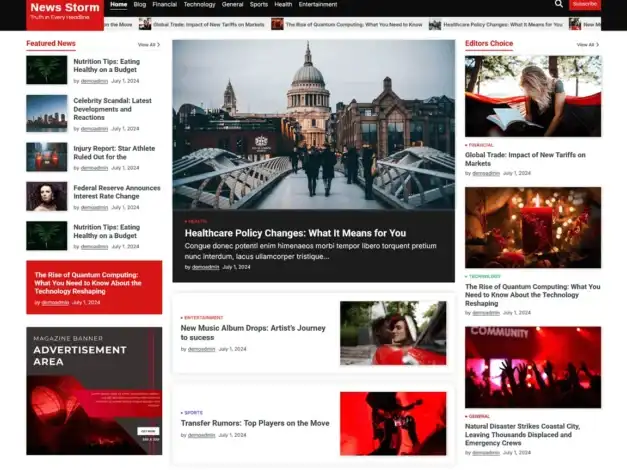This screenshot has width=627, height=470.
Task: Click demoadmin author under Natural Disaster article
Action: 486,453
